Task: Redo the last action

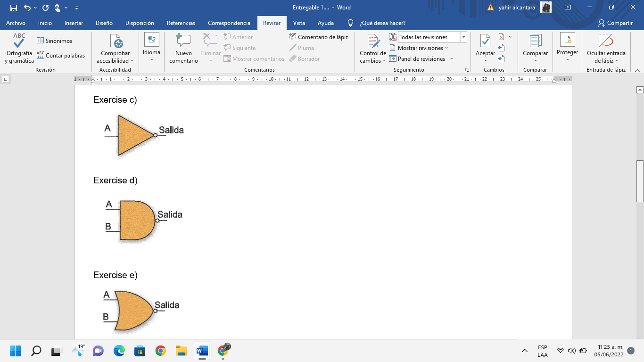Action: point(46,8)
